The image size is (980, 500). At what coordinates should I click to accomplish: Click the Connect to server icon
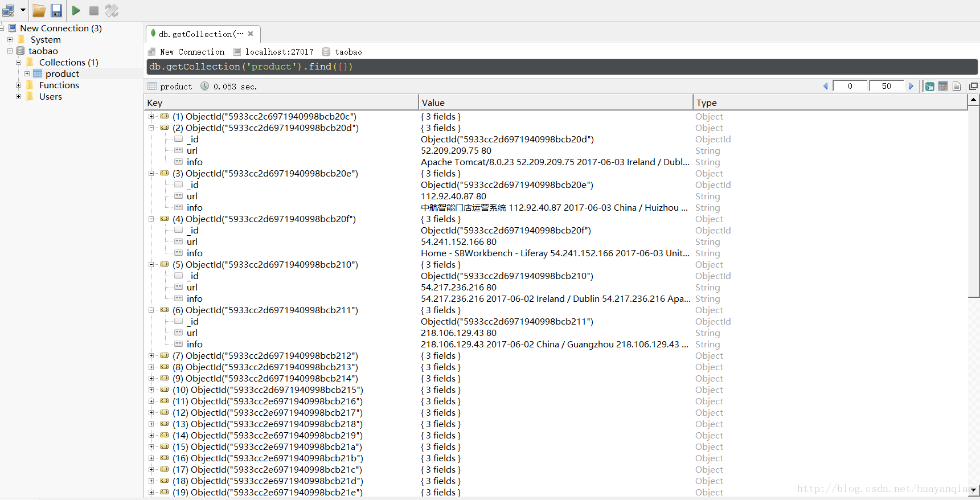[x=9, y=10]
